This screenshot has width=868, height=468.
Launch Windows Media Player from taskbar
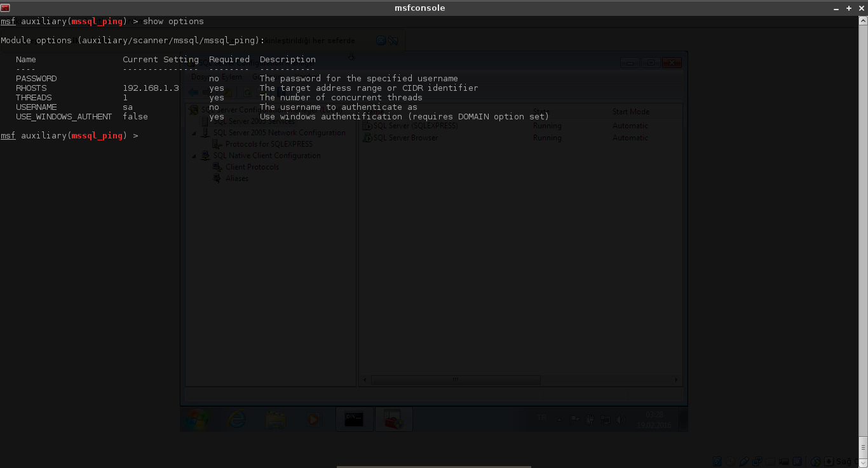coord(313,419)
